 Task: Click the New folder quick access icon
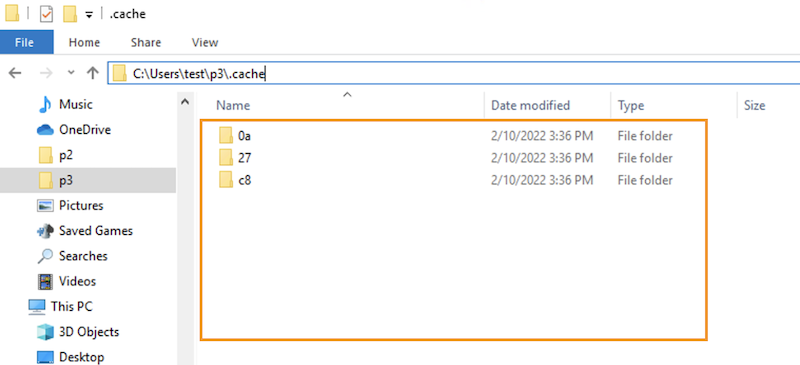[x=70, y=15]
